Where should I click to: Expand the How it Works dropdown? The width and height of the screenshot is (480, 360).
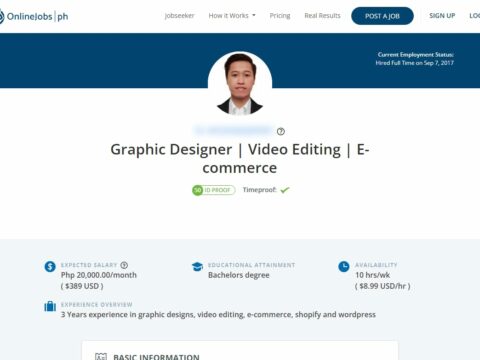tap(232, 16)
